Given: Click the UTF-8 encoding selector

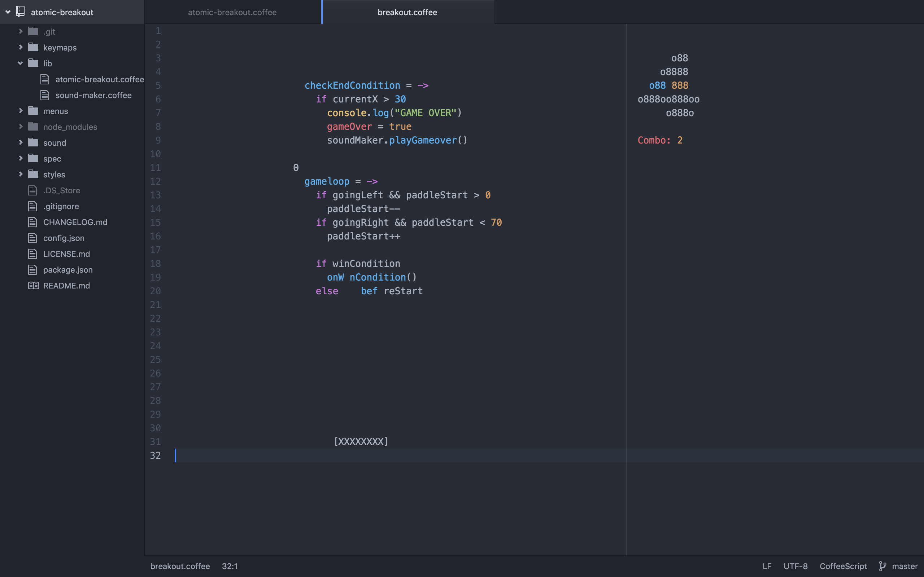Looking at the screenshot, I should pyautogui.click(x=796, y=566).
